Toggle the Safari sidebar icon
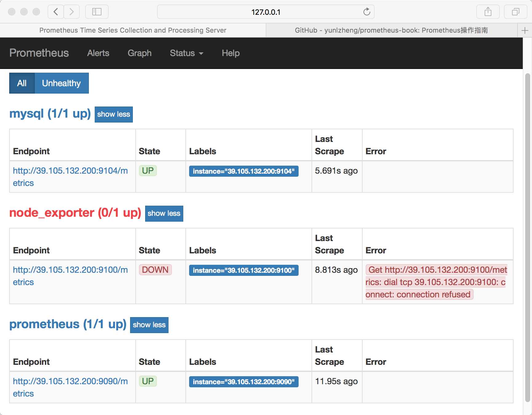 click(x=97, y=12)
